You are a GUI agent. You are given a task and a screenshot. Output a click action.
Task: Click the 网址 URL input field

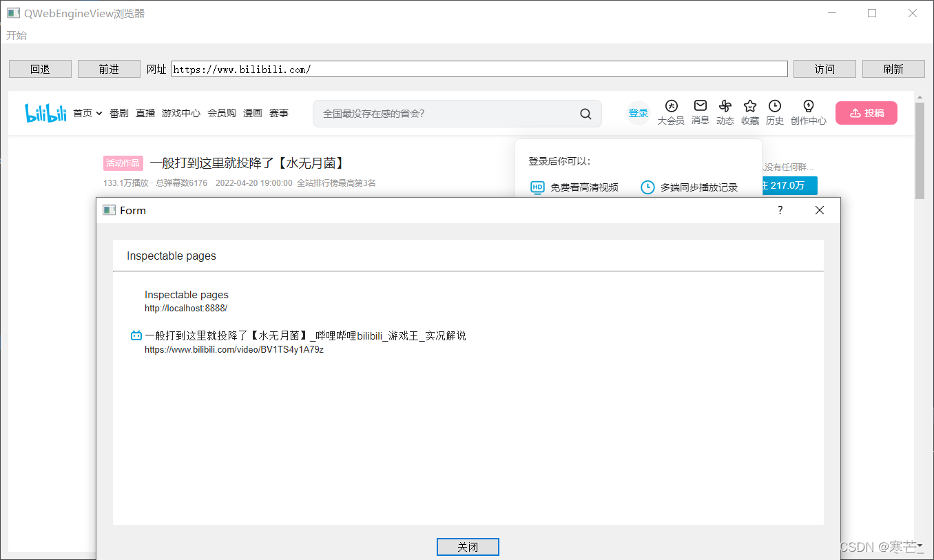(479, 69)
